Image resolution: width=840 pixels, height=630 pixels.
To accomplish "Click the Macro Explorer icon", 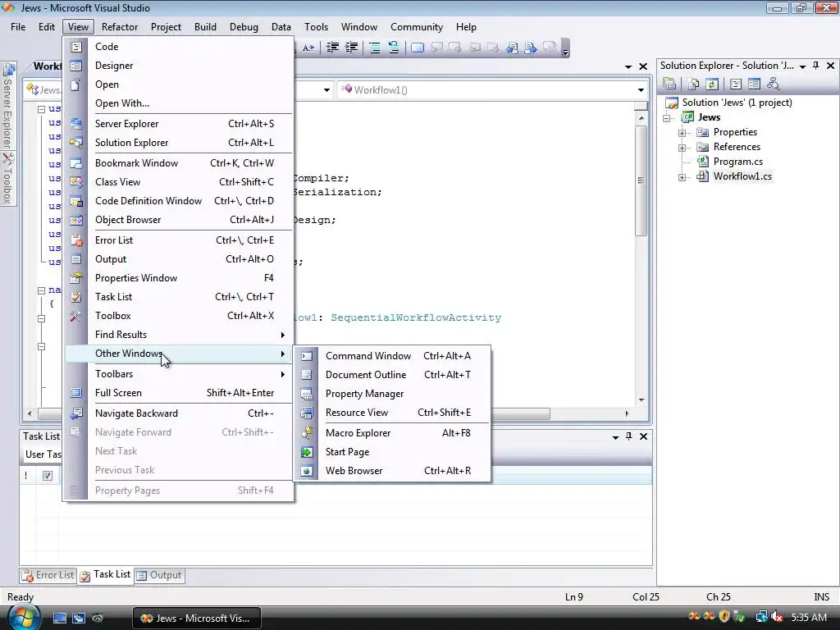I will [307, 433].
